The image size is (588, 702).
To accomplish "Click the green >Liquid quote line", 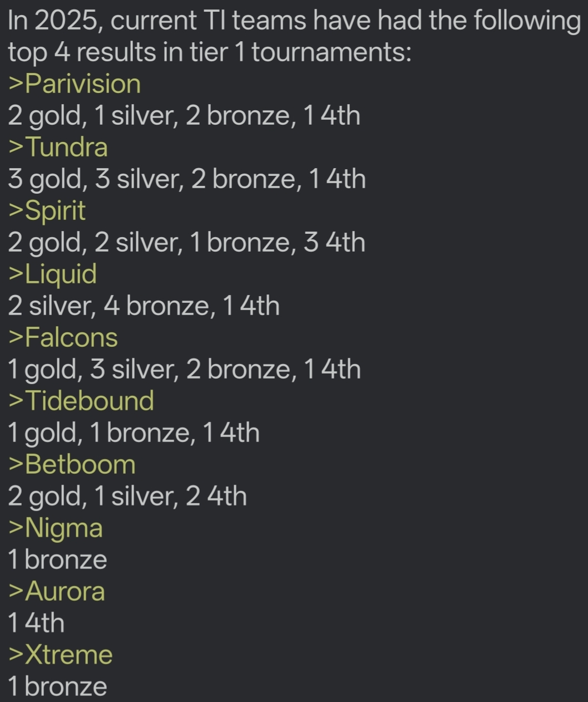I will 53,274.
